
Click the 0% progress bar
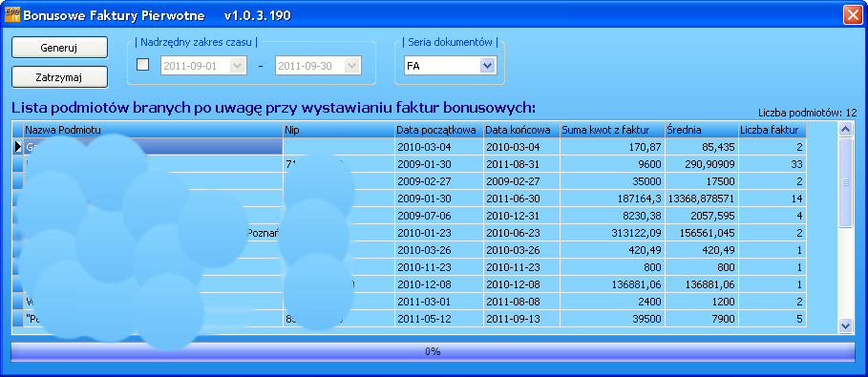coord(433,351)
